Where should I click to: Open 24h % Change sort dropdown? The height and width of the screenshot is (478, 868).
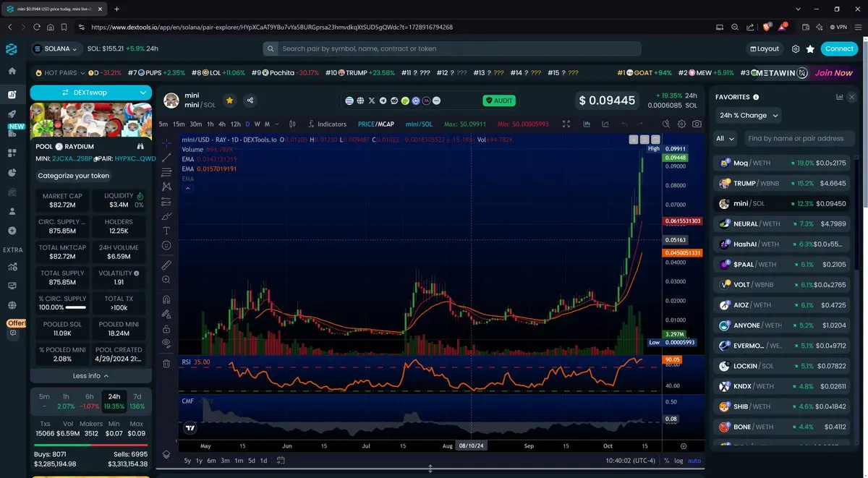749,115
